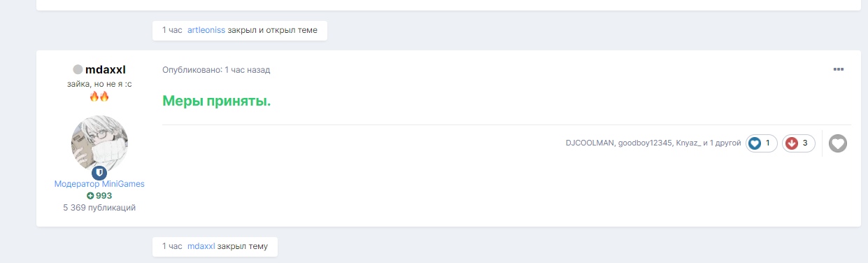Open goodboy12345's profile in reactions list
Image resolution: width=868 pixels, height=263 pixels.
pos(645,143)
